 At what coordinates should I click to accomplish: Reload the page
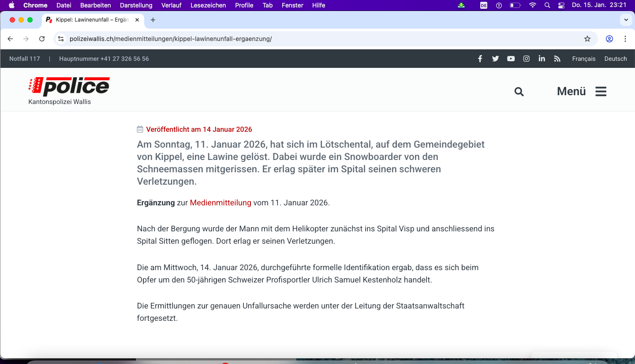[x=42, y=39]
